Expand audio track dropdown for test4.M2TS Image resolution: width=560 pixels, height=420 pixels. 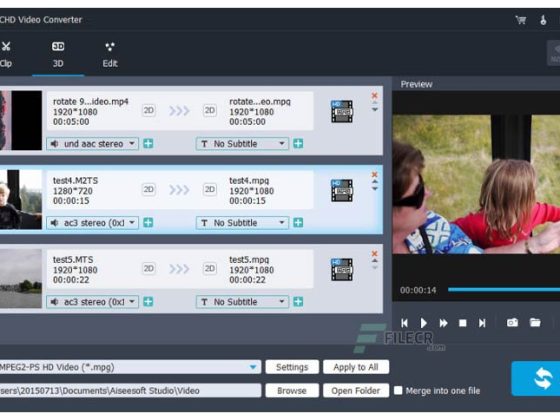point(92,222)
